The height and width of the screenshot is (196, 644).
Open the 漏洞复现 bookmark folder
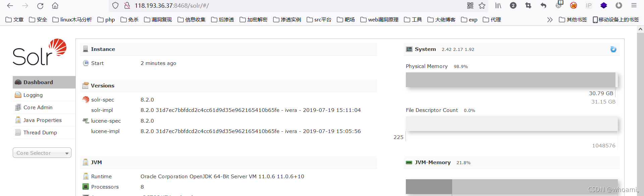158,20
